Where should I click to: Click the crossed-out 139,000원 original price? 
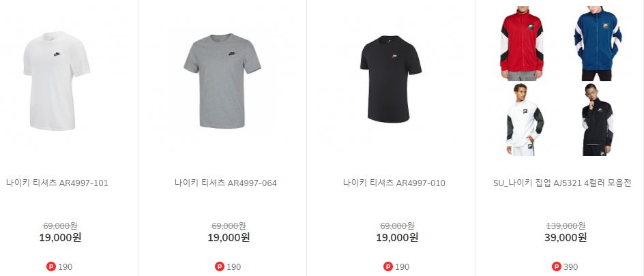[566, 226]
